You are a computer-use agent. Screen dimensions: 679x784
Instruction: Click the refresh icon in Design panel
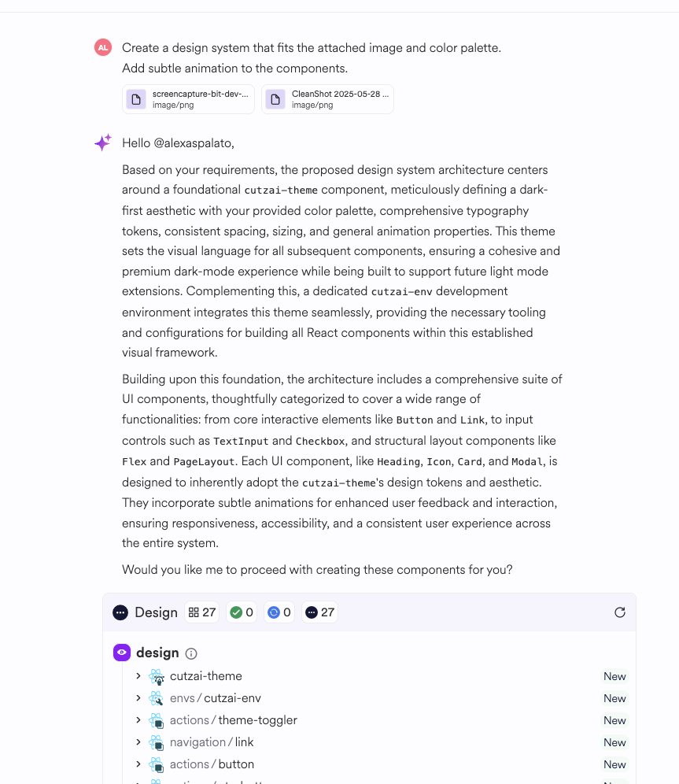[x=620, y=612]
